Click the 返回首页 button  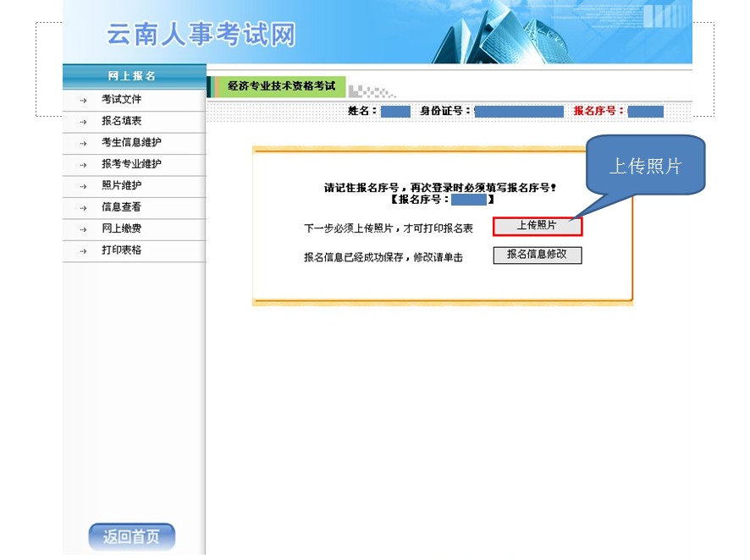pos(131,535)
